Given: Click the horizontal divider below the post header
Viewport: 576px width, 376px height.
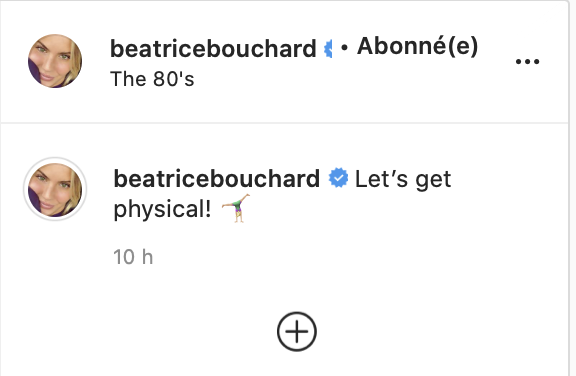Looking at the screenshot, I should 284,123.
